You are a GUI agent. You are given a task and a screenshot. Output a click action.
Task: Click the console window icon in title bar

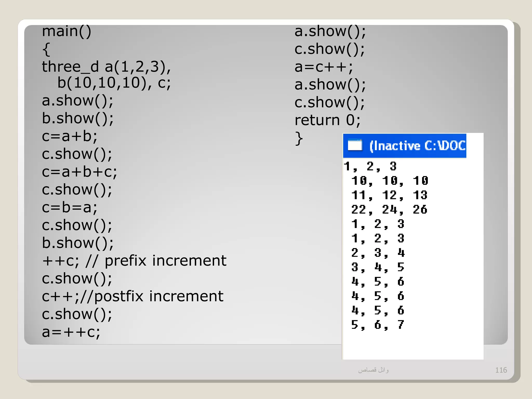(x=355, y=145)
